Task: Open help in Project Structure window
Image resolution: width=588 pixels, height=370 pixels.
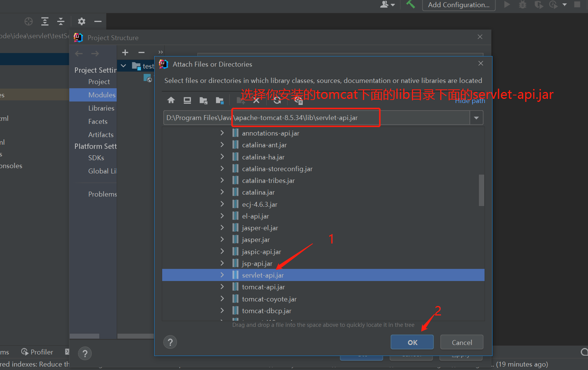Action: pos(85,354)
